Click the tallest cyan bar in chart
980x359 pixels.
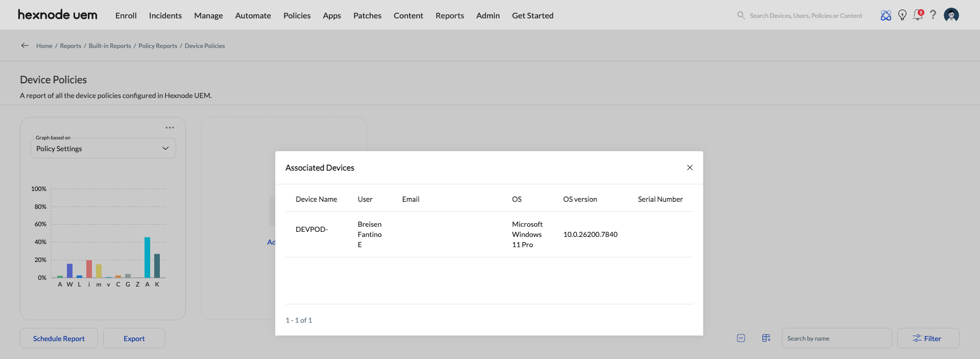click(147, 257)
